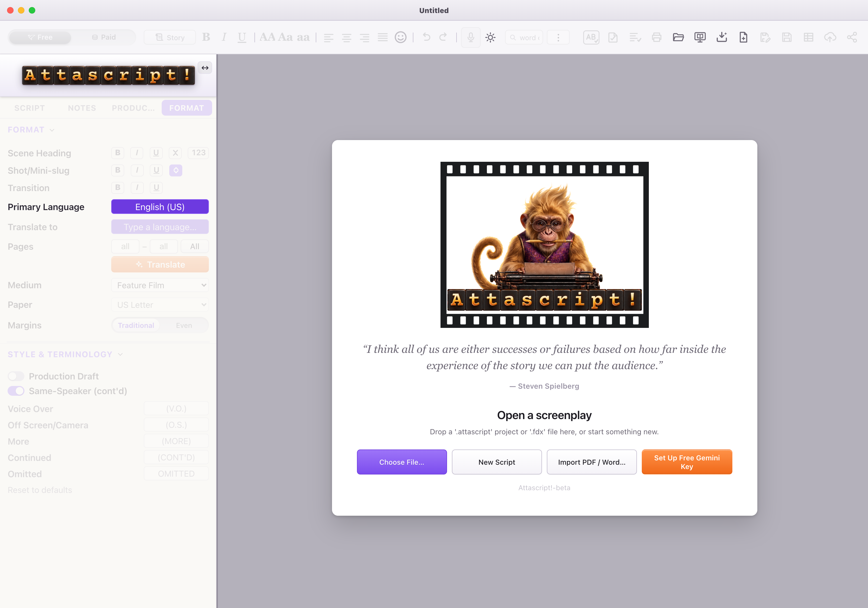Click Import PDF / Word... button
The width and height of the screenshot is (868, 608).
[592, 462]
